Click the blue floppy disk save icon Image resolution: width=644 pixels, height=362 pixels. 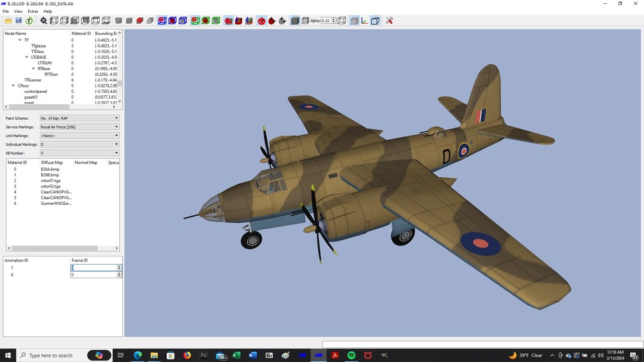point(19,21)
